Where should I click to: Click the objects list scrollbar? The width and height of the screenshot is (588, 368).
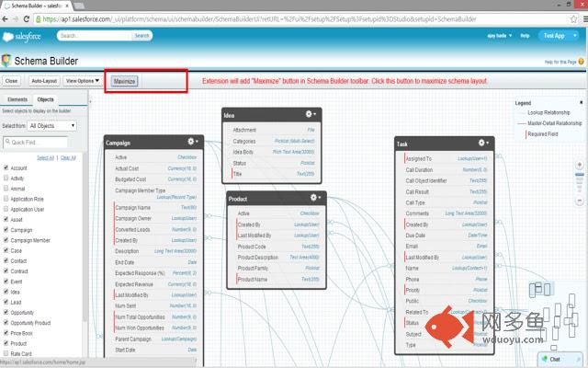point(85,236)
